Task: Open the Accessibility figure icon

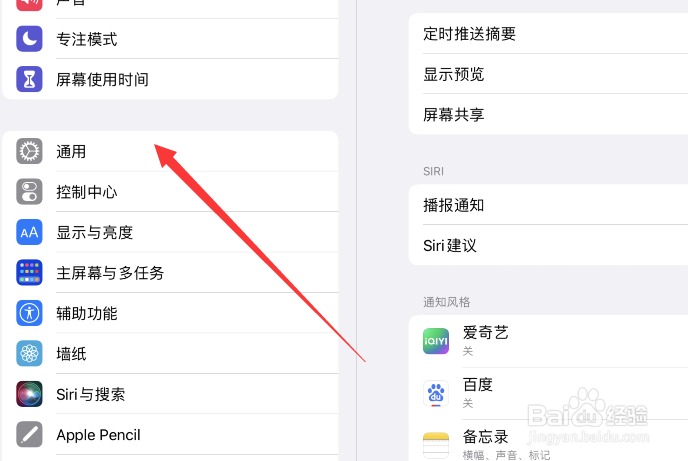Action: tap(29, 313)
